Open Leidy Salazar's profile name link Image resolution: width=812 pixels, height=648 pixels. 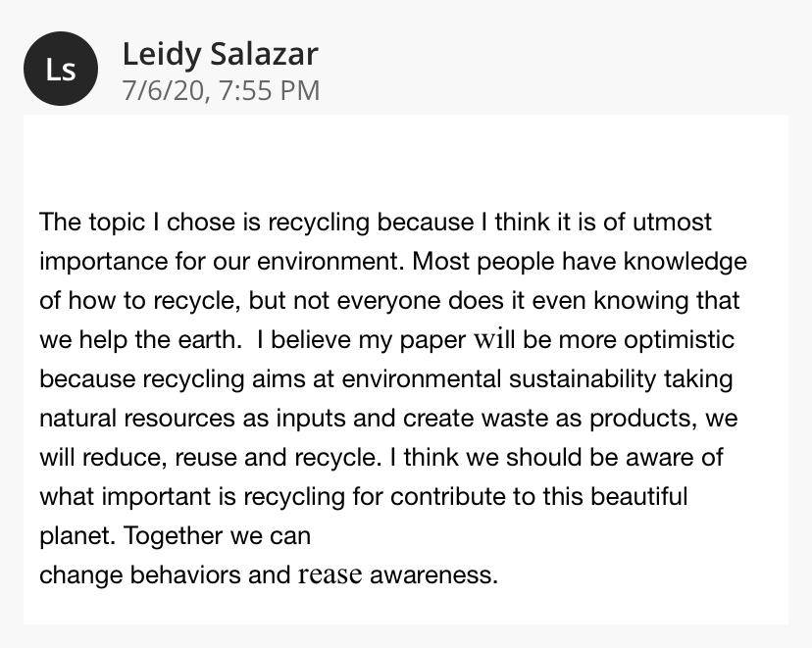tap(220, 55)
